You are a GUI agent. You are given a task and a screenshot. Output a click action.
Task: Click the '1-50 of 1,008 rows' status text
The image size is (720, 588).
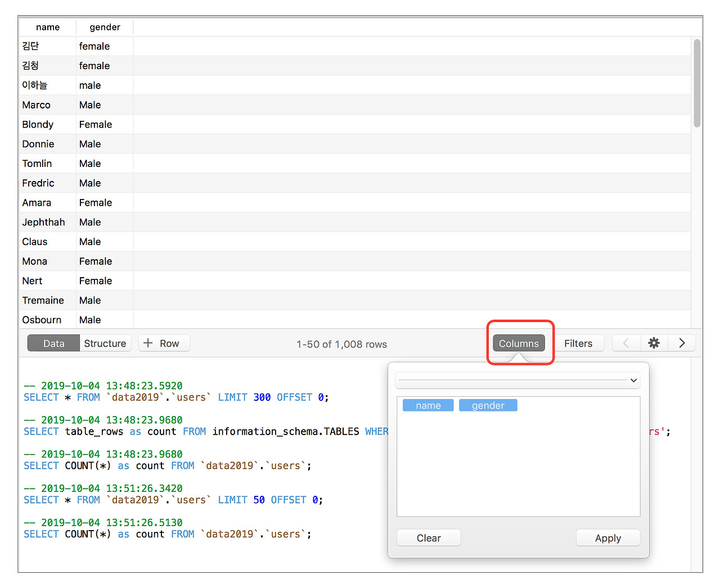[341, 344]
